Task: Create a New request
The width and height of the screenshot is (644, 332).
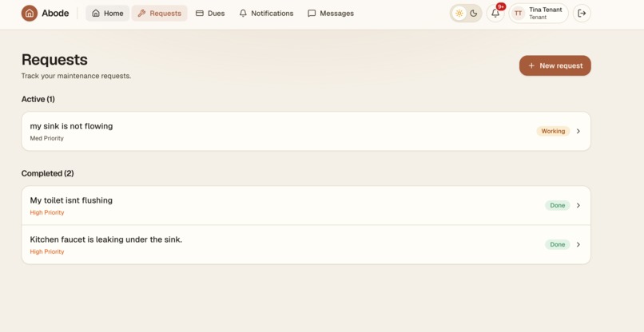Action: (x=555, y=65)
